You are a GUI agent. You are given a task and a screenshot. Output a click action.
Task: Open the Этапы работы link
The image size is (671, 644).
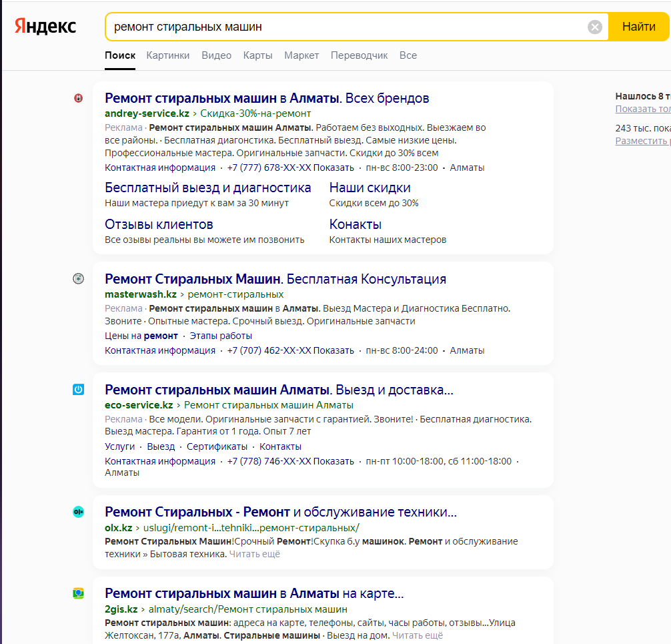coord(221,336)
